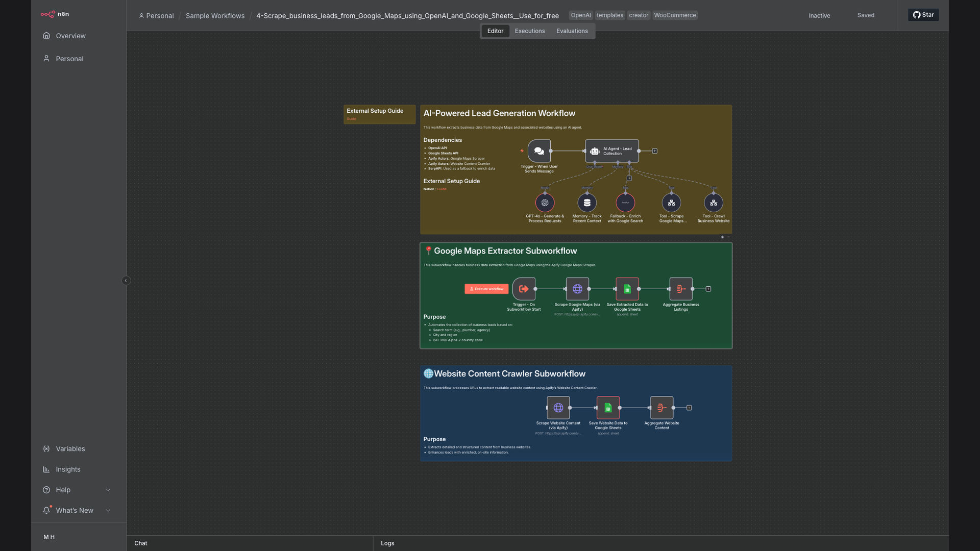Click the Purpose heading in the green note
The width and height of the screenshot is (980, 551).
coord(434,317)
